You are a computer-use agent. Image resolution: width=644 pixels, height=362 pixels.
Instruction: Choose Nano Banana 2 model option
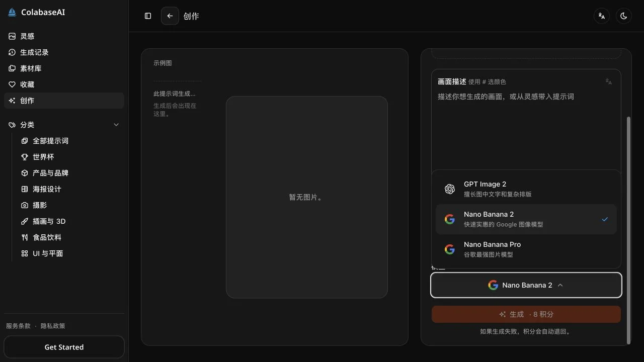click(526, 219)
